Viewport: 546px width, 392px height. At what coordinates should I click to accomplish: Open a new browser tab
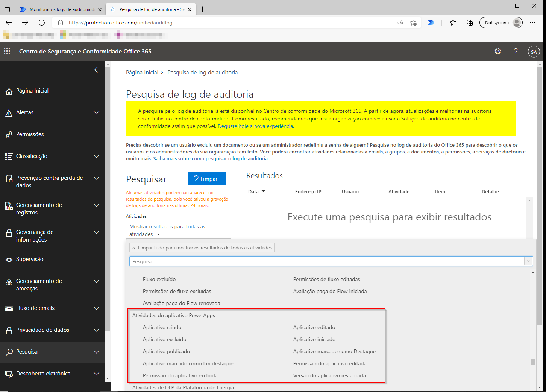coord(203,9)
